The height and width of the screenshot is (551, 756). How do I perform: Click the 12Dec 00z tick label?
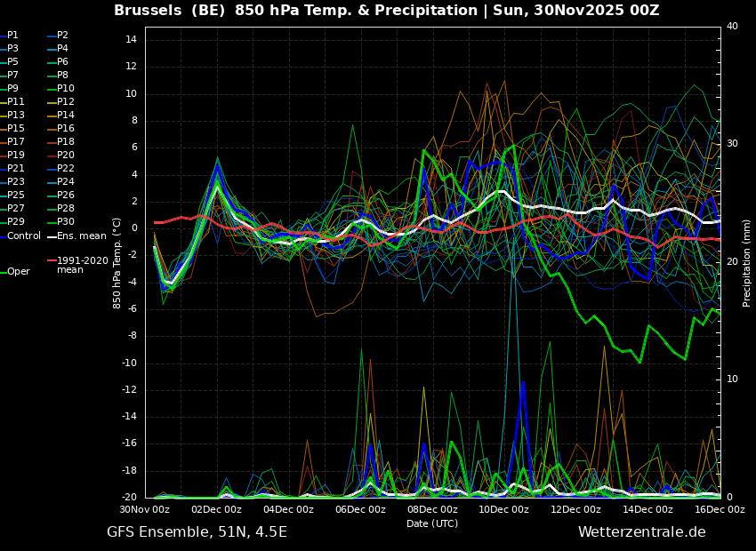click(575, 510)
